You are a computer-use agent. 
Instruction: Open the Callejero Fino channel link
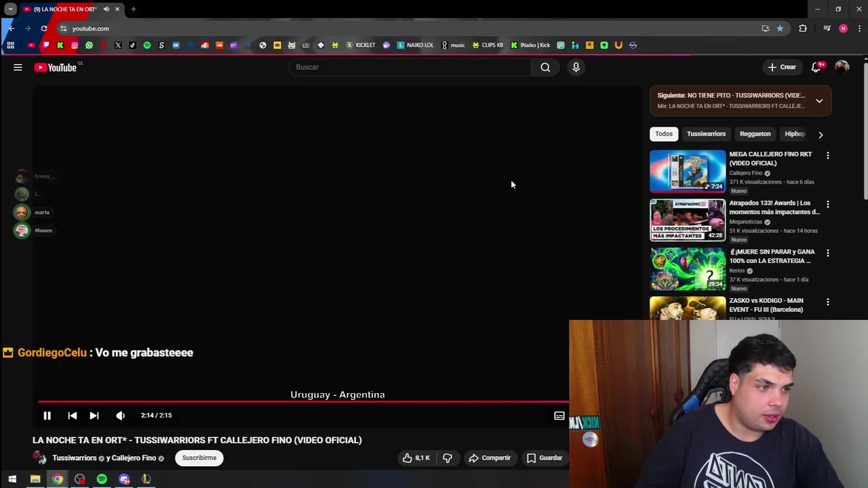coord(134,458)
